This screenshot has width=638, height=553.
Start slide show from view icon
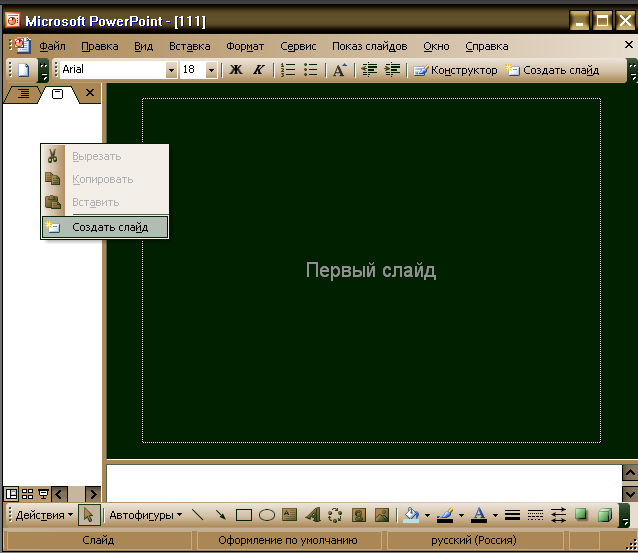[x=43, y=494]
